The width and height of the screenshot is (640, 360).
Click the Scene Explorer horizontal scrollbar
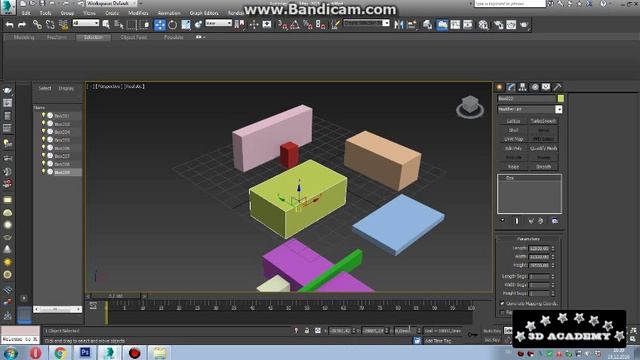[57, 309]
